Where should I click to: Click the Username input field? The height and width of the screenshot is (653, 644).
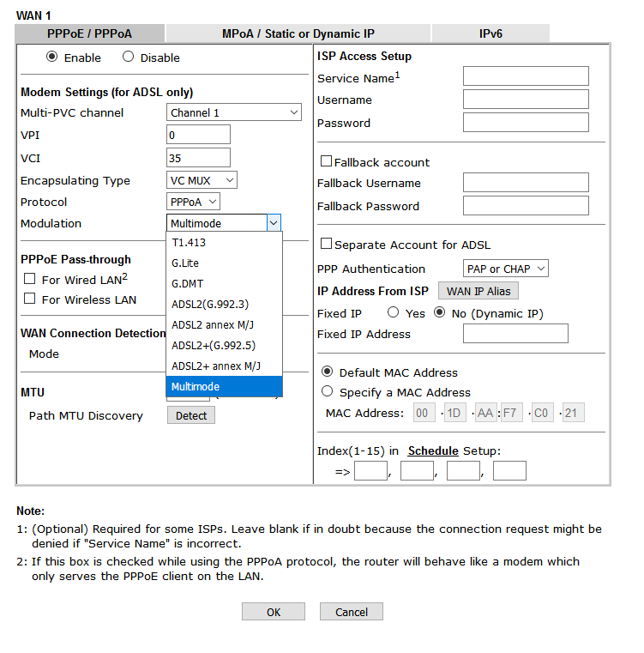pyautogui.click(x=525, y=100)
